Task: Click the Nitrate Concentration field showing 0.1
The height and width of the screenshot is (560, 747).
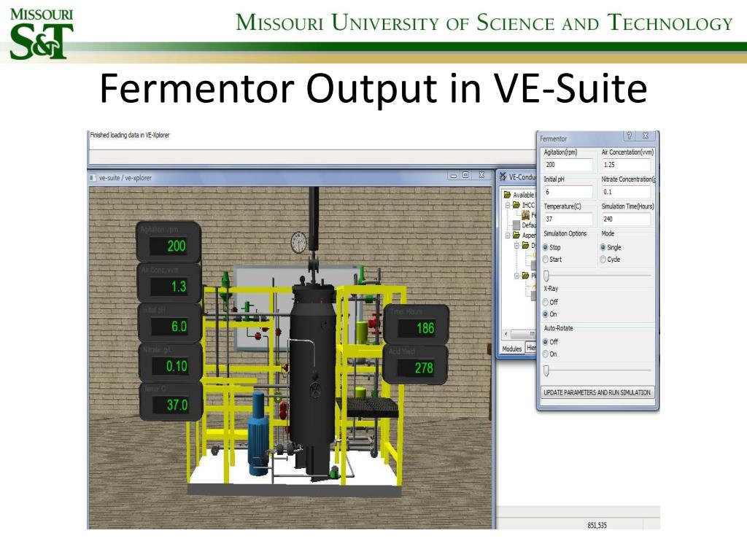Action: pos(626,192)
